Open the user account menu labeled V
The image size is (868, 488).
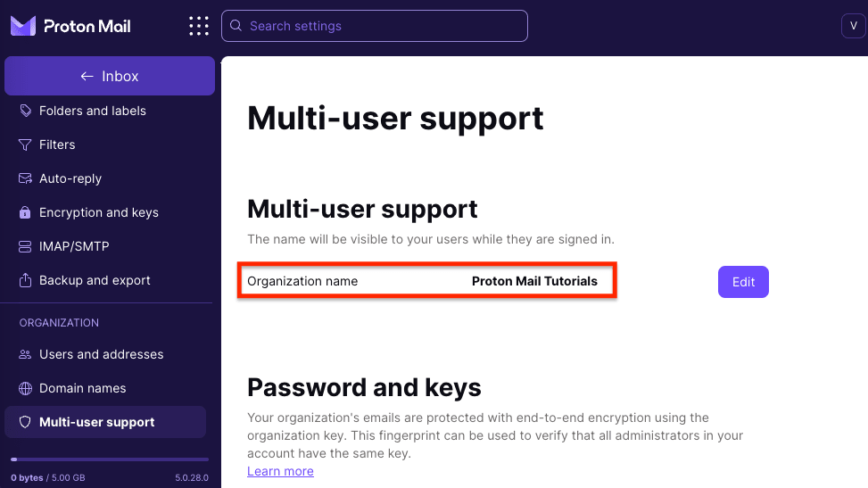coord(853,26)
